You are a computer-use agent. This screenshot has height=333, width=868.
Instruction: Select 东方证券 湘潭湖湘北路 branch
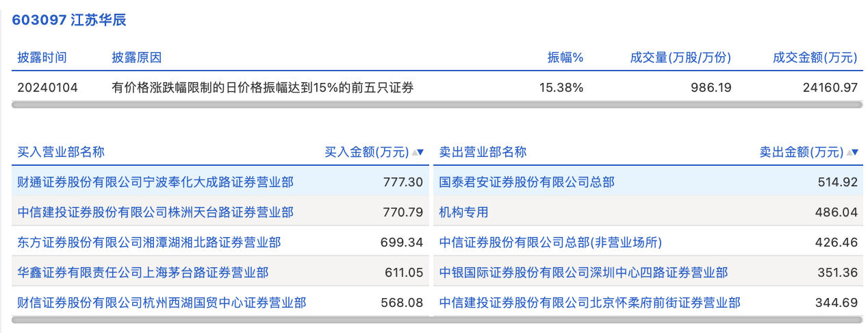[x=149, y=243]
